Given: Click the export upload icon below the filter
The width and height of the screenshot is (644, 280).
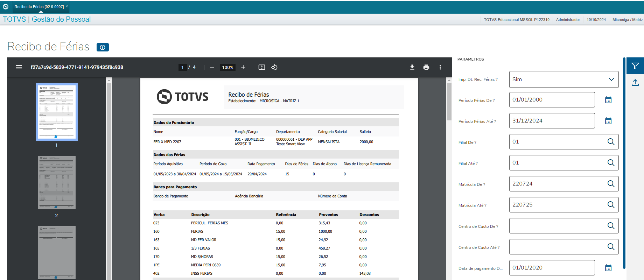Looking at the screenshot, I should coord(635,83).
